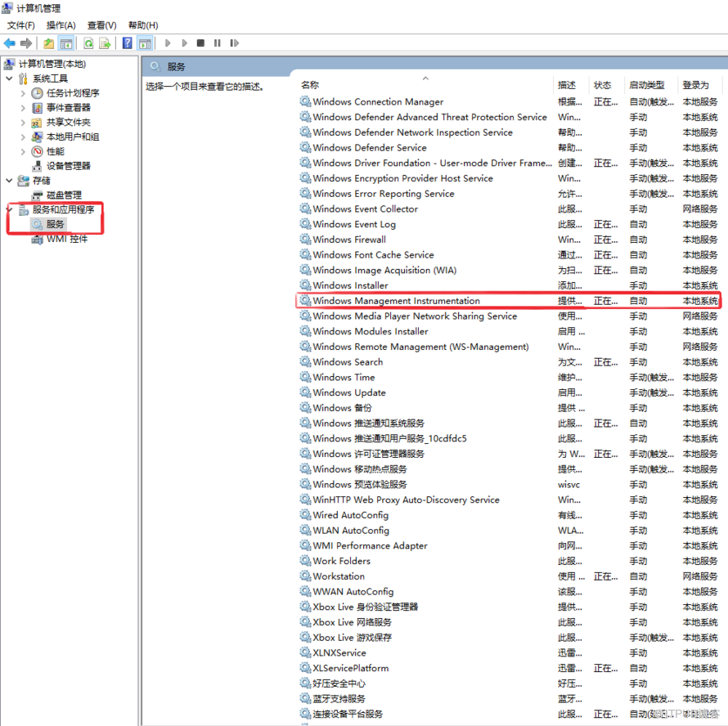The image size is (728, 726).
Task: Select Windows Time service
Action: pos(509,378)
